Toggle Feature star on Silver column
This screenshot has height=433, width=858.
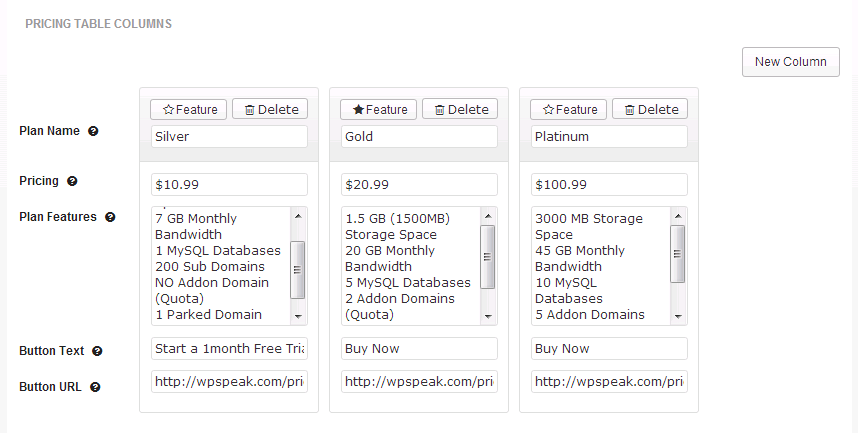pos(188,109)
